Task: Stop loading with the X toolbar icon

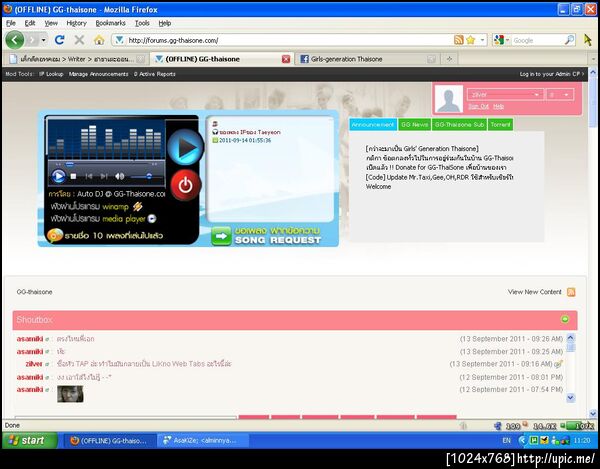Action: coord(79,40)
